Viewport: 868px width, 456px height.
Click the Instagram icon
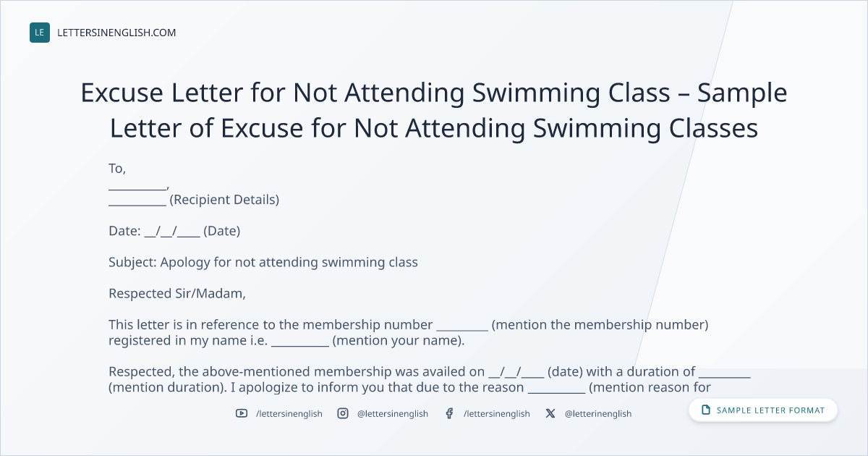coord(343,413)
